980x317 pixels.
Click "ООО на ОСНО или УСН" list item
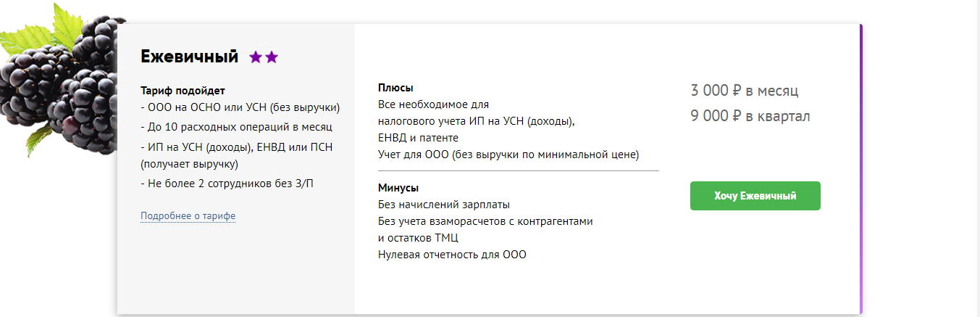(x=240, y=107)
